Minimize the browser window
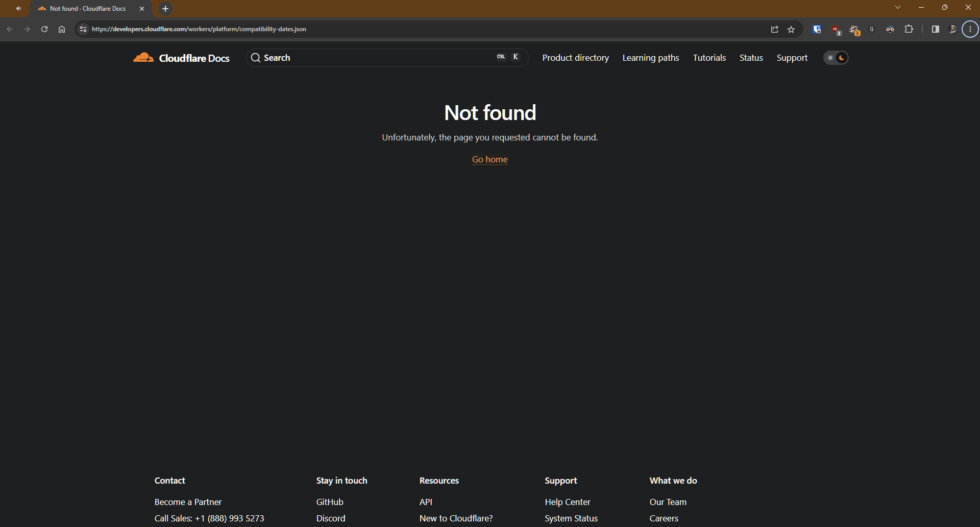Viewport: 980px width, 527px height. pos(921,7)
